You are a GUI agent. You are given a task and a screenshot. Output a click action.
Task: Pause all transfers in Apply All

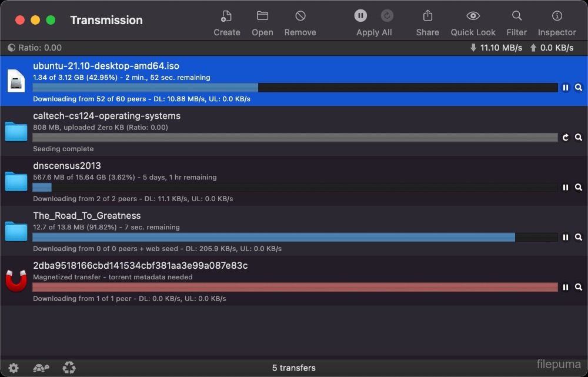click(360, 16)
